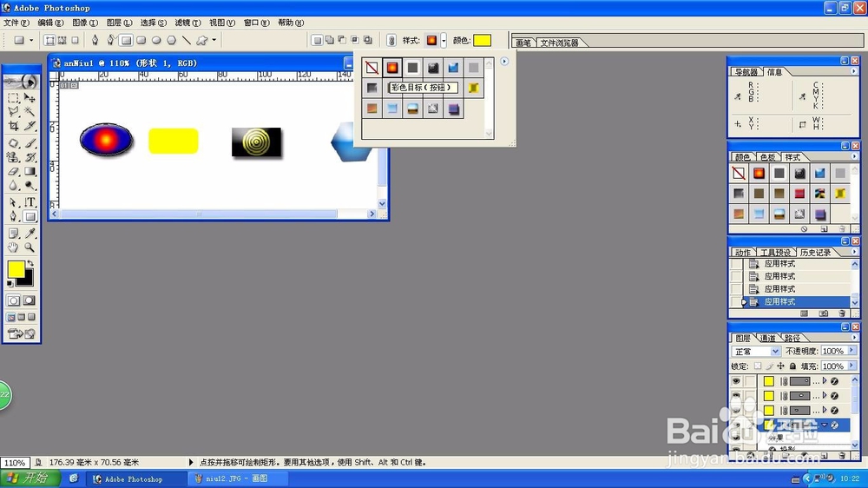
Task: Switch to Quick Mask mode
Action: 29,300
